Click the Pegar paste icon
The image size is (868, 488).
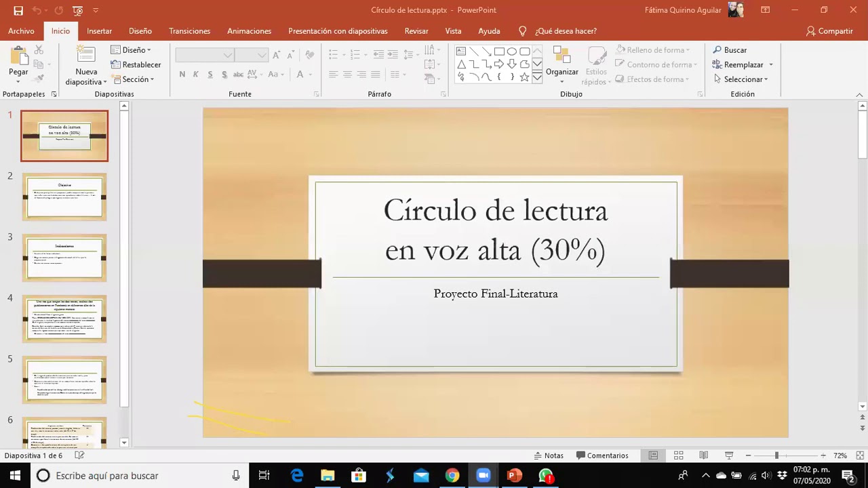coord(18,56)
